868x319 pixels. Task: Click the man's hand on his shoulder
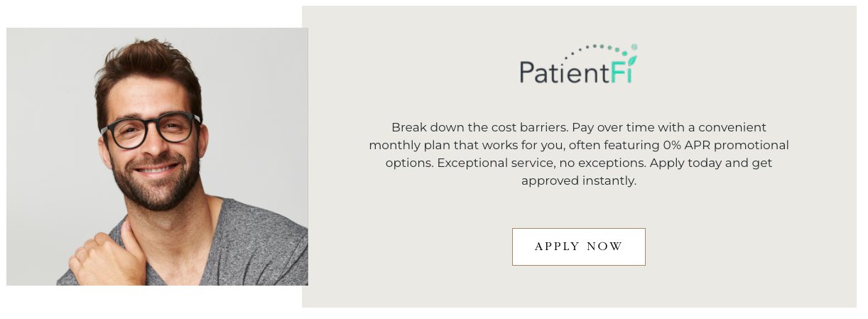point(107,256)
